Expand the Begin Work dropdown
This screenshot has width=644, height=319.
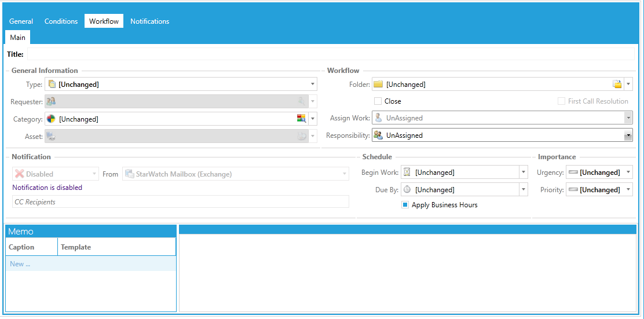(x=524, y=173)
